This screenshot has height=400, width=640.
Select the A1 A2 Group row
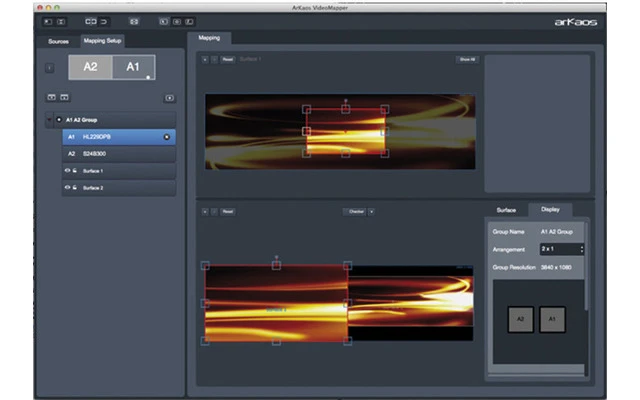(x=111, y=120)
